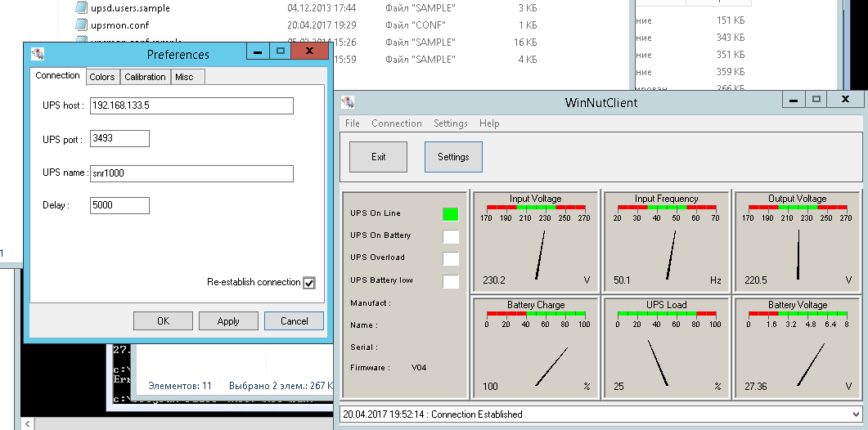Viewport: 868px width, 430px height.
Task: Click the UPS On Battery indicator box
Action: point(450,236)
